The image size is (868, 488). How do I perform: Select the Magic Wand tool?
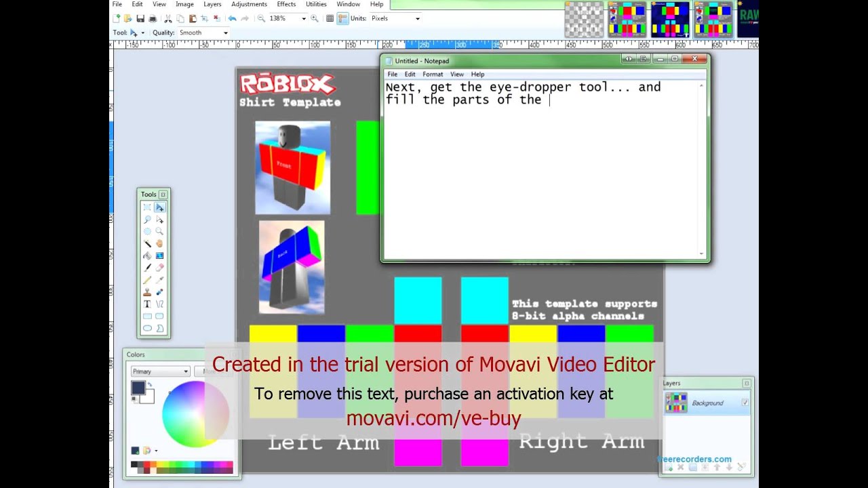click(147, 243)
